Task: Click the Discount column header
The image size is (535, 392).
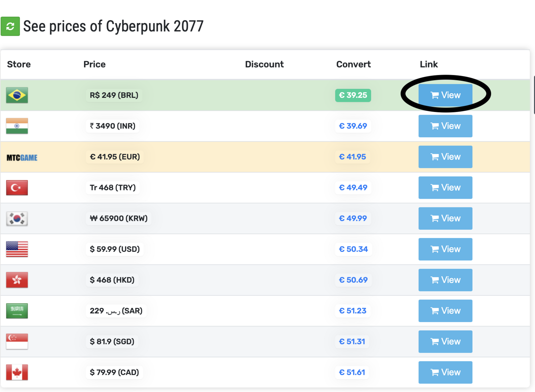Action: (264, 64)
